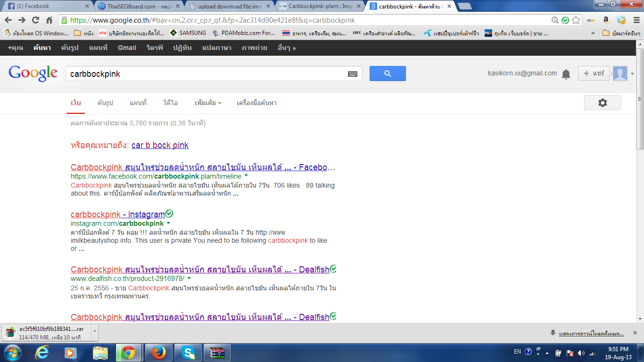Open the PDAMobiz.com bookmark
Viewport: 644px width, 362px height.
point(244,33)
